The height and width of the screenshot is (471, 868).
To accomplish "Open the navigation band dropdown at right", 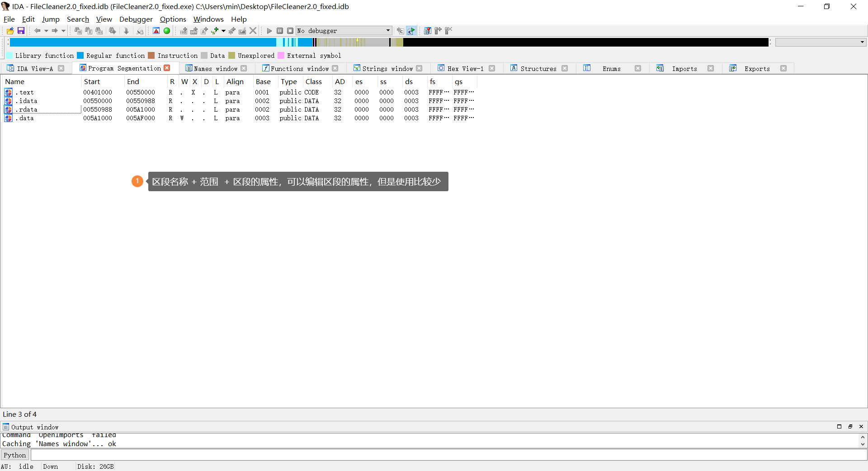I will click(821, 42).
